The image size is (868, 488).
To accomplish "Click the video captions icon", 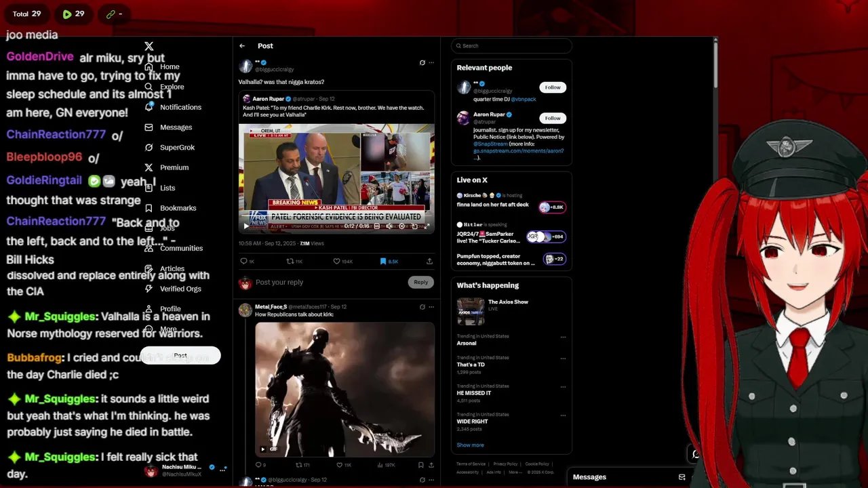I will click(377, 226).
